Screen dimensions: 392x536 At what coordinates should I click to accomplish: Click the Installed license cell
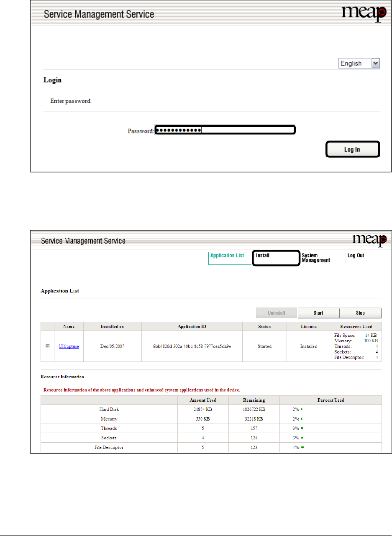[309, 346]
